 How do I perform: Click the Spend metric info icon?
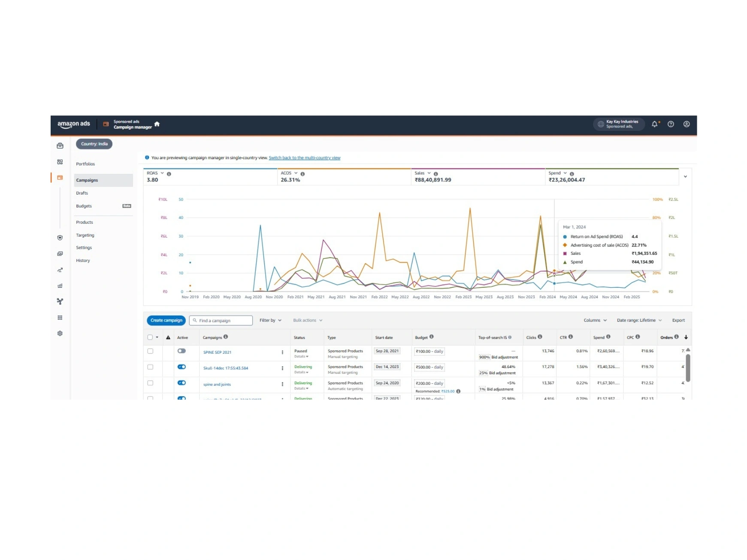pyautogui.click(x=572, y=174)
